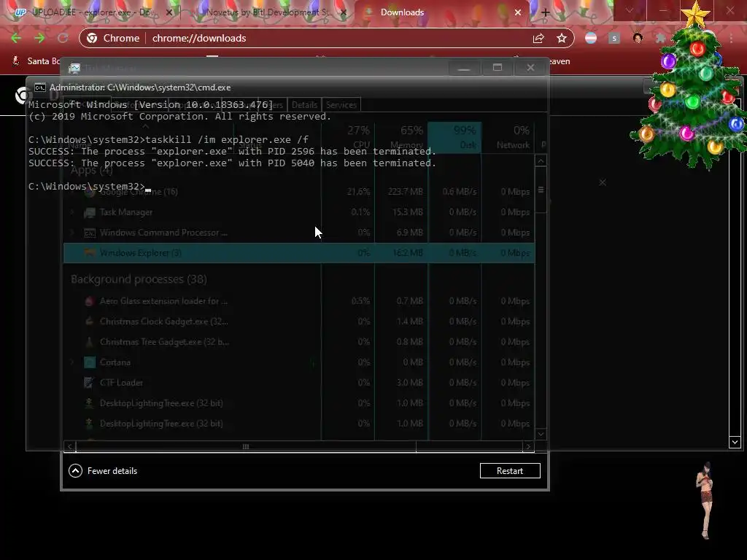747x560 pixels.
Task: Switch to the Novetus by Bitl Development tab
Action: (269, 12)
